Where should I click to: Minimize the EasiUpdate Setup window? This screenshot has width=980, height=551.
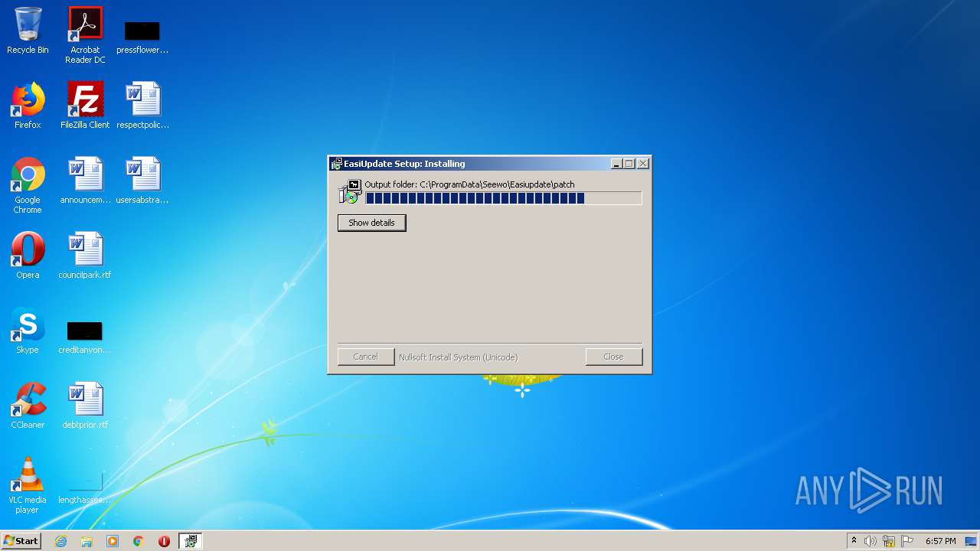[616, 164]
